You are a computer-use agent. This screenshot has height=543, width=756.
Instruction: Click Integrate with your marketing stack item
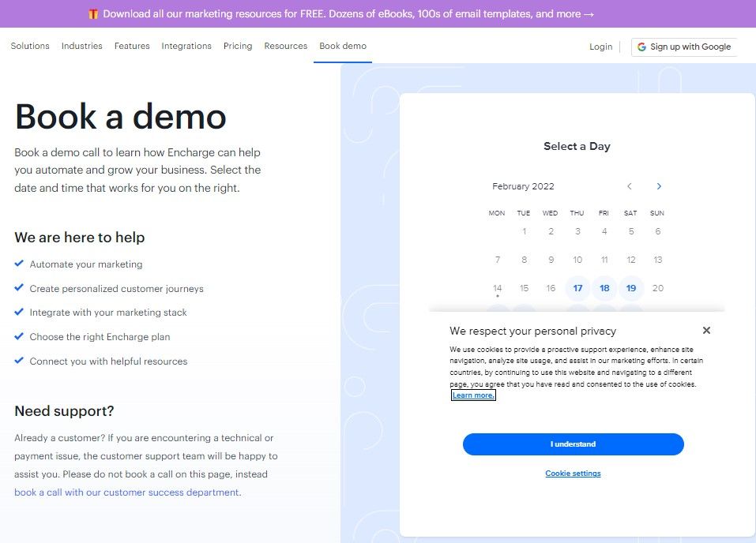(108, 313)
